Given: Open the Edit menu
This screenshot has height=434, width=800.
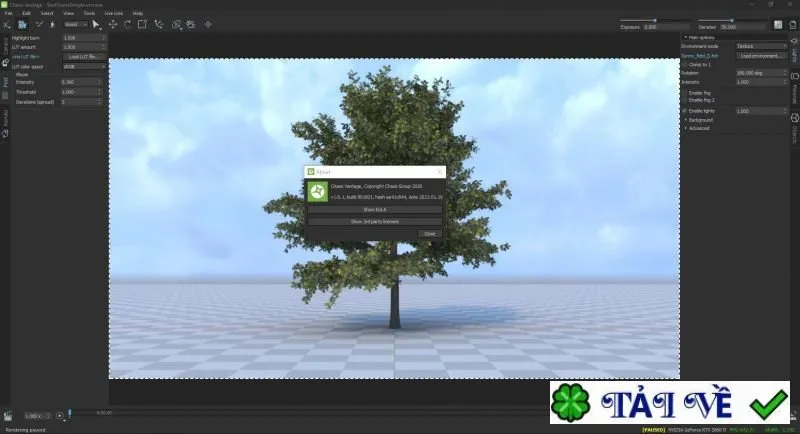Looking at the screenshot, I should [x=27, y=13].
